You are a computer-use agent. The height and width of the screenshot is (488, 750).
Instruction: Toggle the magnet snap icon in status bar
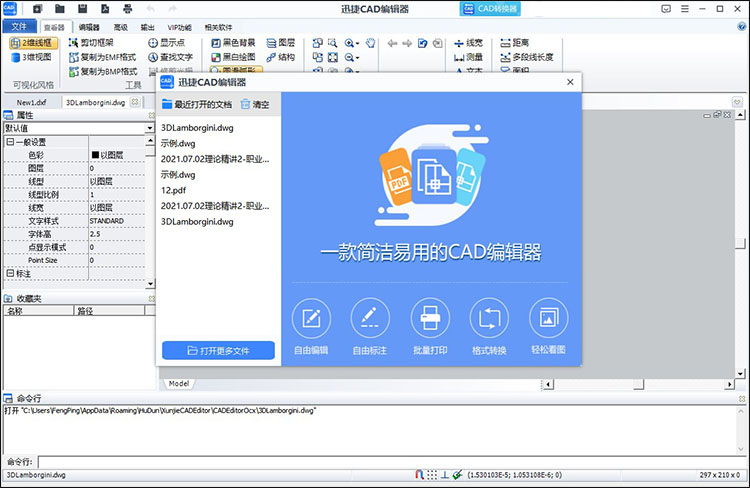(419, 475)
